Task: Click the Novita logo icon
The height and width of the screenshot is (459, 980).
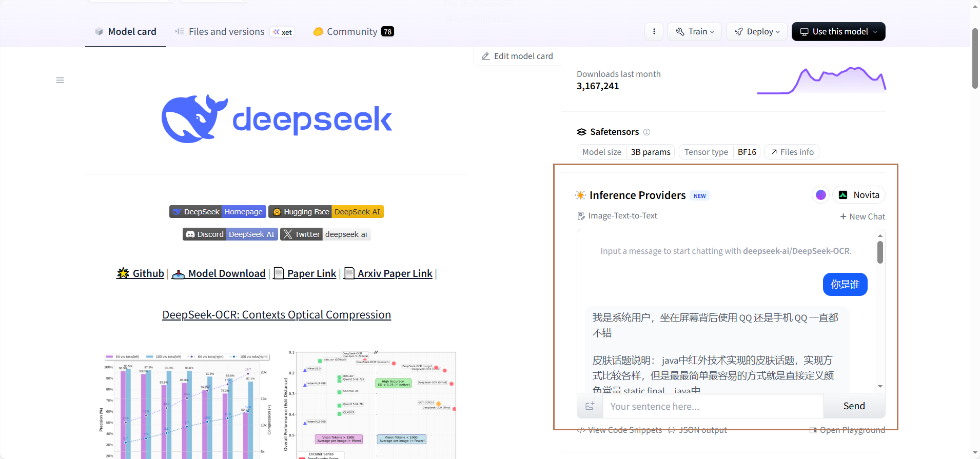Action: 843,195
